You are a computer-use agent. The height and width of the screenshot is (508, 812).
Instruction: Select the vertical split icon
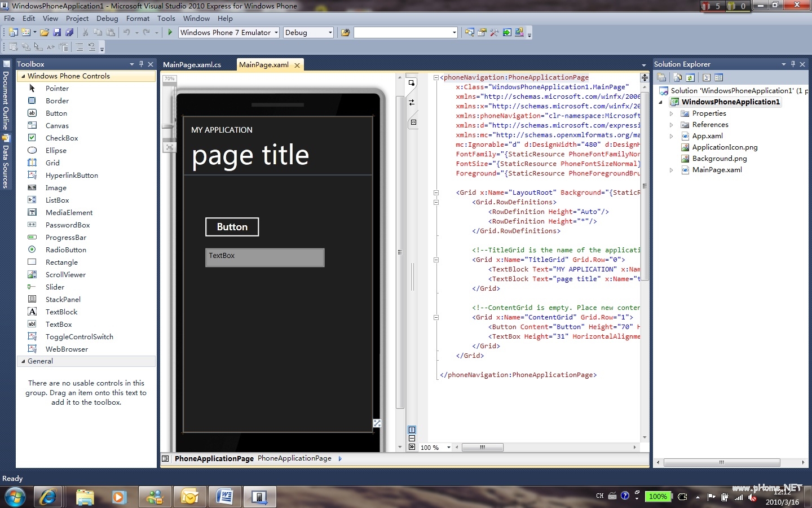tap(412, 430)
